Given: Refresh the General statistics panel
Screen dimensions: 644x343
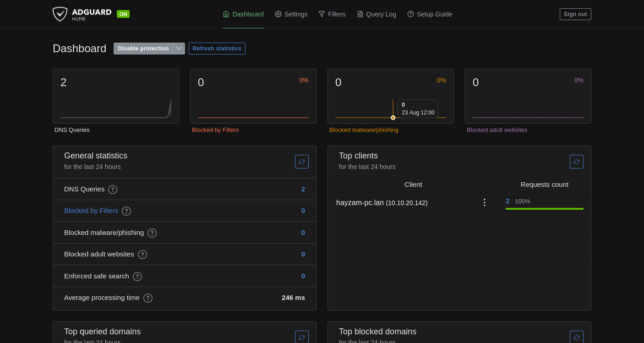Looking at the screenshot, I should (302, 162).
